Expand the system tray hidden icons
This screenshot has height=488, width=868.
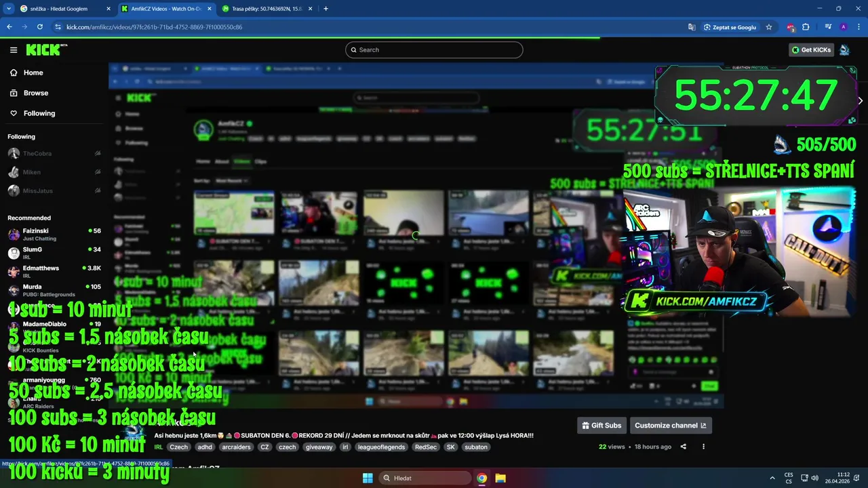[x=772, y=478]
